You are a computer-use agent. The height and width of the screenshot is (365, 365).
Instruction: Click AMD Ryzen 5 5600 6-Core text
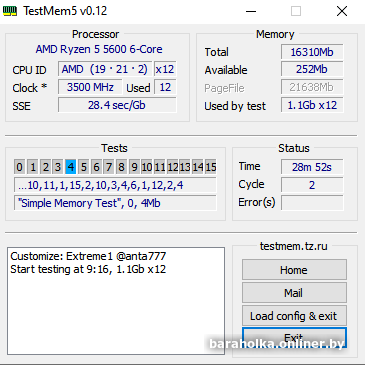click(99, 49)
